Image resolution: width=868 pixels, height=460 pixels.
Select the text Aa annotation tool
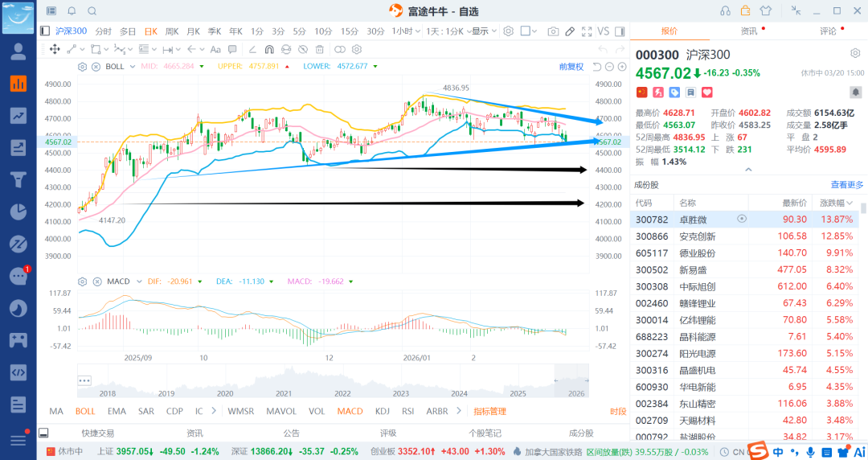tap(215, 49)
